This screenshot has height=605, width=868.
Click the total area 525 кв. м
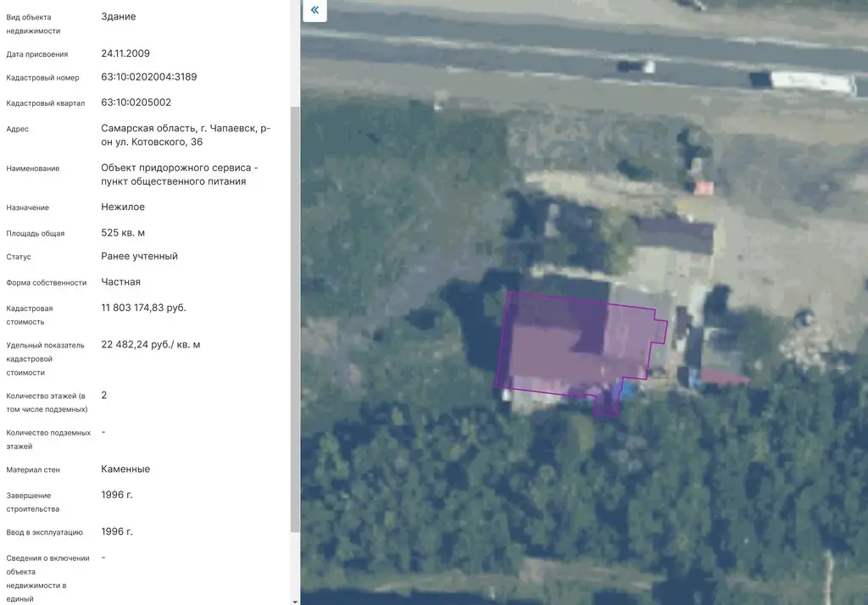[123, 233]
